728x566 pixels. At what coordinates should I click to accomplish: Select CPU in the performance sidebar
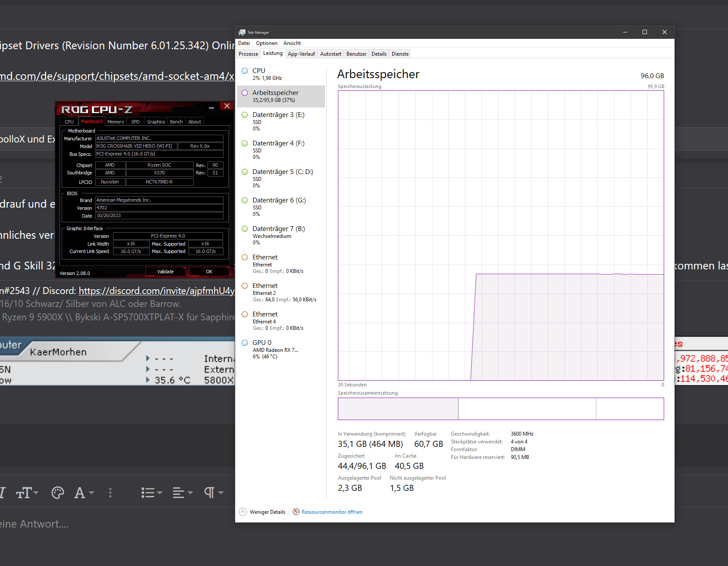(x=280, y=74)
